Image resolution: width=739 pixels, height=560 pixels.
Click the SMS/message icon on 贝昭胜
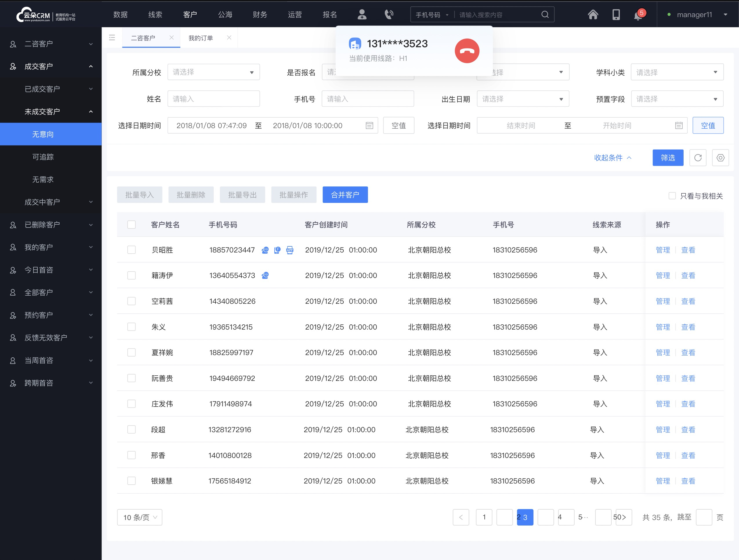[x=277, y=250]
